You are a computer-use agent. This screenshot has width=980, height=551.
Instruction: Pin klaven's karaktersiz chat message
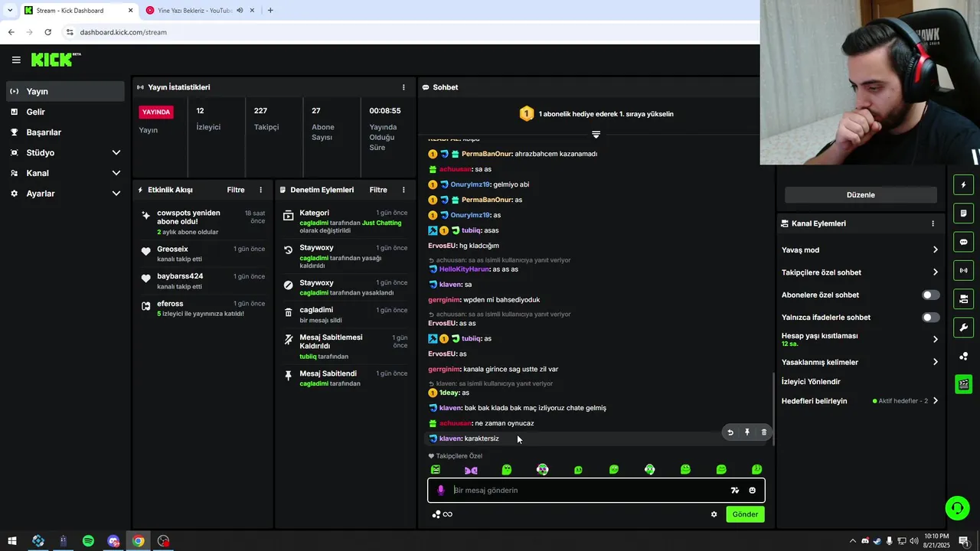point(747,432)
